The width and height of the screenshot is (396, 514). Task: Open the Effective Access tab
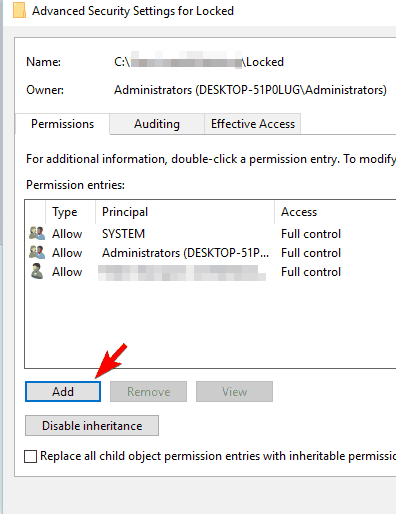(253, 124)
